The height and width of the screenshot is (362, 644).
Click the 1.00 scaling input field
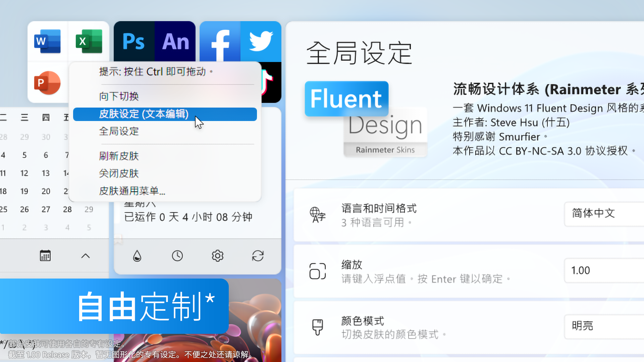coord(604,270)
